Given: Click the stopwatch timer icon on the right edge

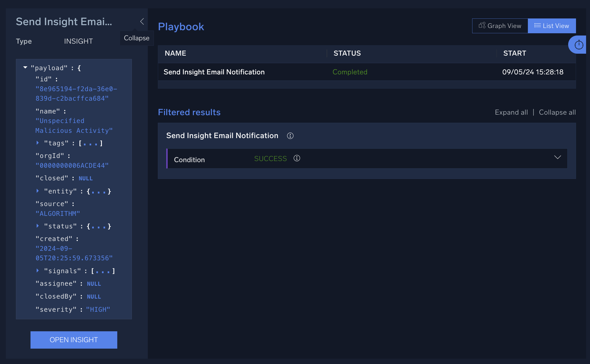Looking at the screenshot, I should tap(579, 44).
